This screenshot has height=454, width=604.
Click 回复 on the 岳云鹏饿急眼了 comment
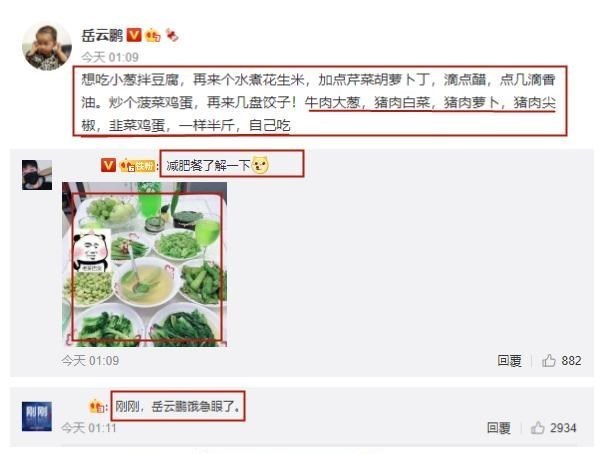pos(498,428)
